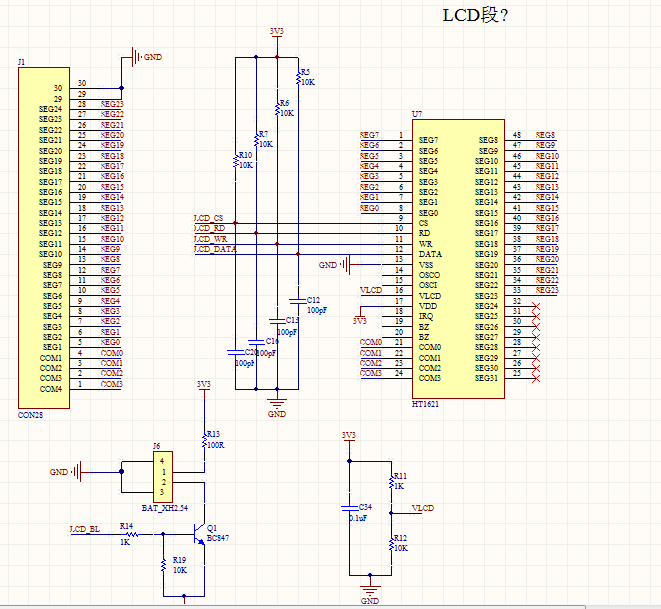This screenshot has height=609, width=661.
Task: Select resistor R12 10K symbol
Action: (x=391, y=544)
